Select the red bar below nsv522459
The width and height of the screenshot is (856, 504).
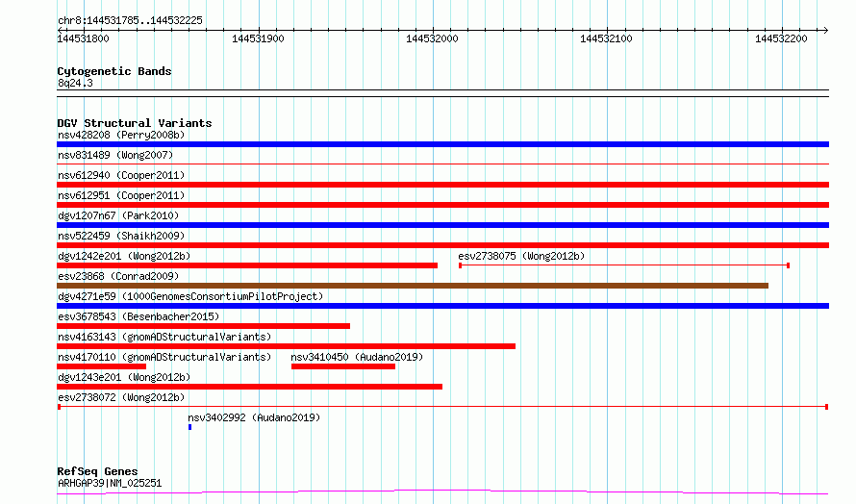pos(442,245)
